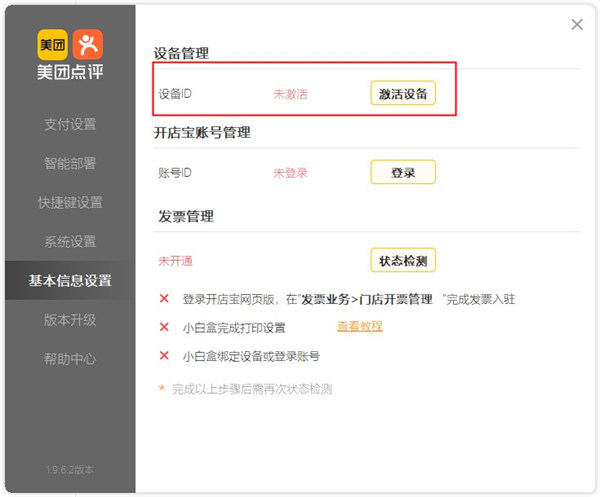Click the Dianping orange logo icon
The image size is (600, 497).
(87, 44)
